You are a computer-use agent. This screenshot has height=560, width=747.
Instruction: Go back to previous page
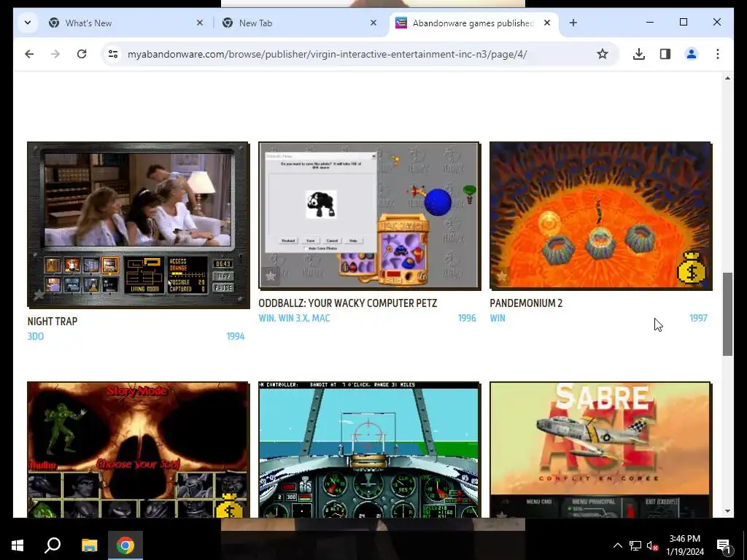click(x=29, y=54)
